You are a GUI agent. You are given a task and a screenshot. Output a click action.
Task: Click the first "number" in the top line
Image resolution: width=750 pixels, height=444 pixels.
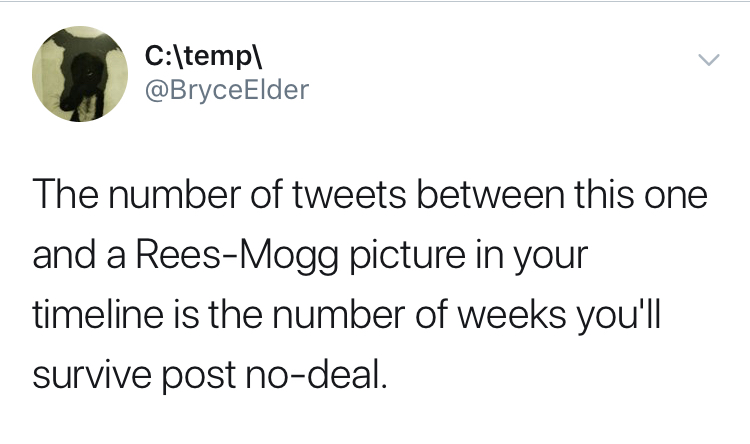(175, 195)
